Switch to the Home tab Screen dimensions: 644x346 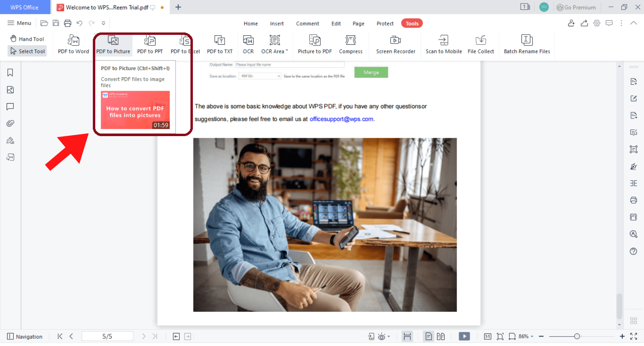[x=251, y=24]
